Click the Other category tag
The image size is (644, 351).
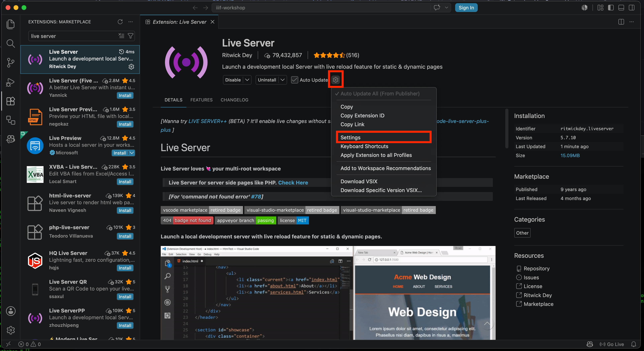(x=522, y=233)
